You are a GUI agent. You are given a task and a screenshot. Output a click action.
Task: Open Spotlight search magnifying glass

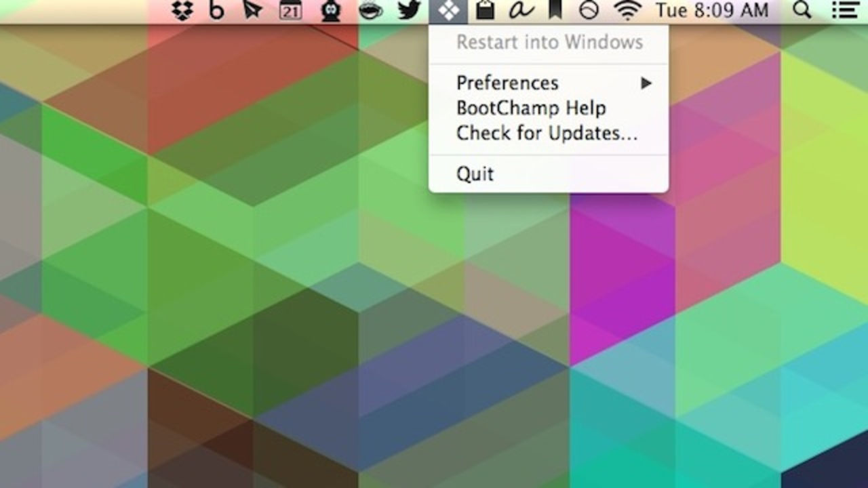click(802, 10)
